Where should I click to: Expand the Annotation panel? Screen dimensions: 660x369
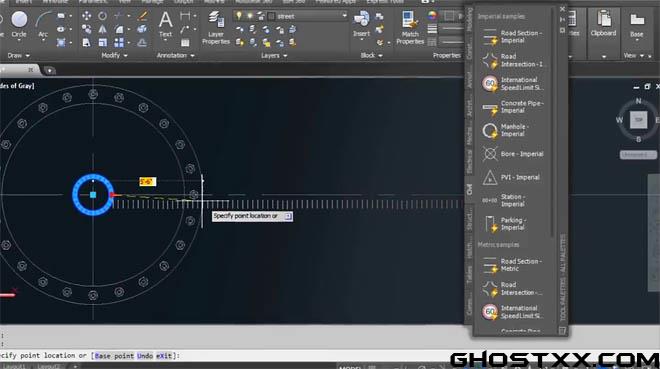176,56
